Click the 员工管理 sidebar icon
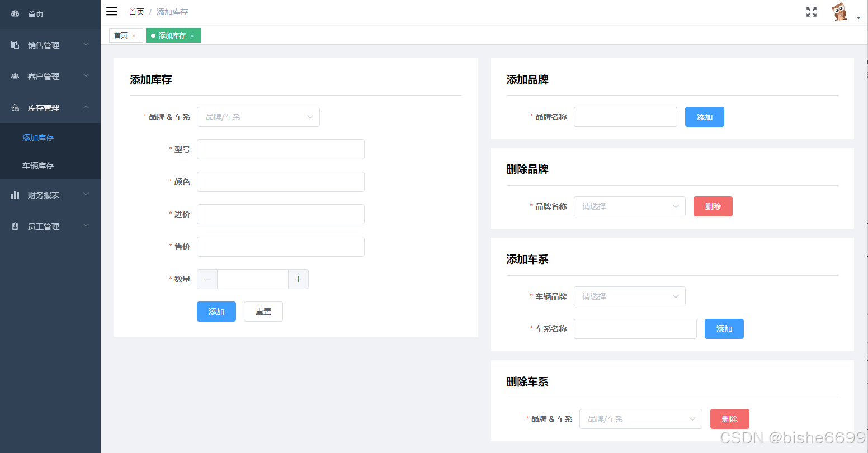868x453 pixels. point(14,225)
